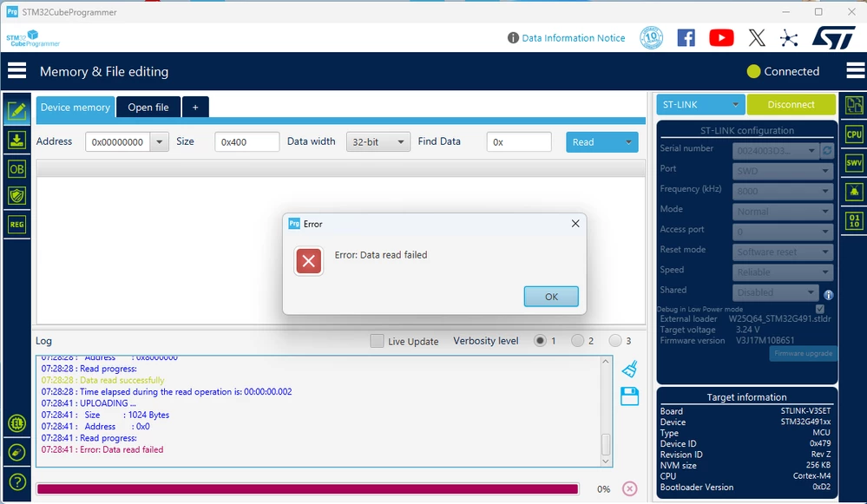Click the STM32CubeProgrammer logo top left
Screen dimensions: 867x504
pyautogui.click(x=33, y=38)
